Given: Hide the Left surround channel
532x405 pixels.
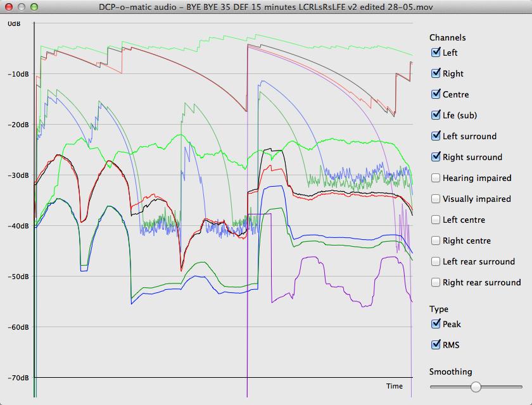Looking at the screenshot, I should (436, 136).
